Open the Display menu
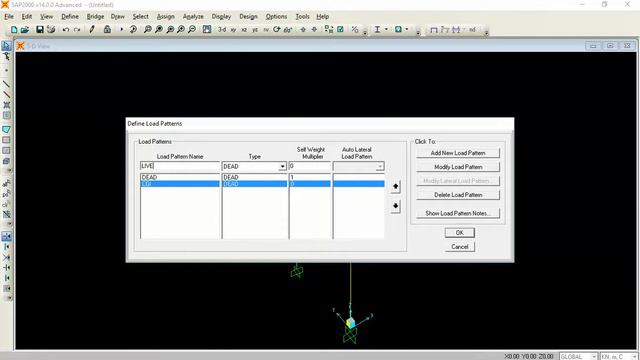Viewport: 640px width, 360px height. pos(221,16)
